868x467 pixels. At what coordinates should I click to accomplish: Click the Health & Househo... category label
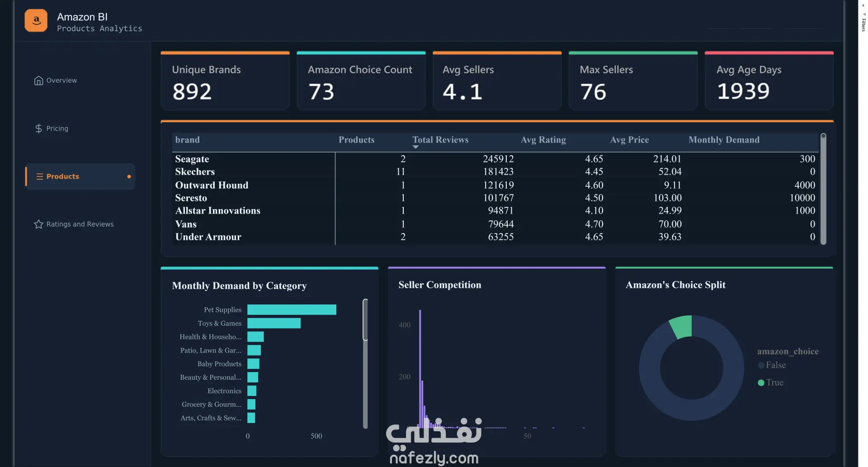tap(210, 337)
